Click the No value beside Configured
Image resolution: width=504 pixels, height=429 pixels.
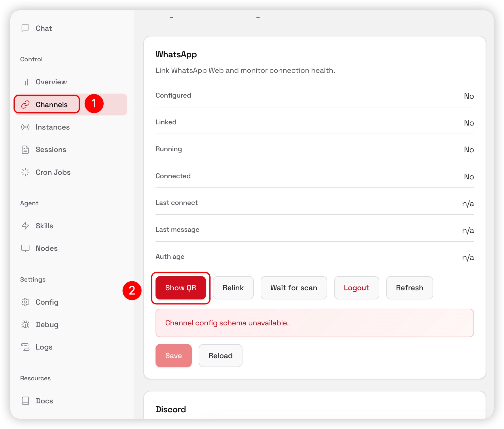click(x=469, y=96)
